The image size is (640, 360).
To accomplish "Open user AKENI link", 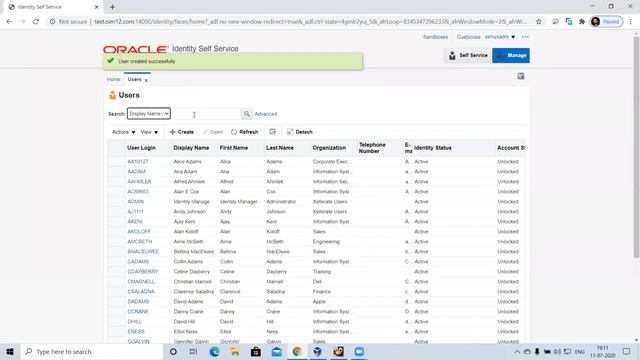I will coord(135,222).
